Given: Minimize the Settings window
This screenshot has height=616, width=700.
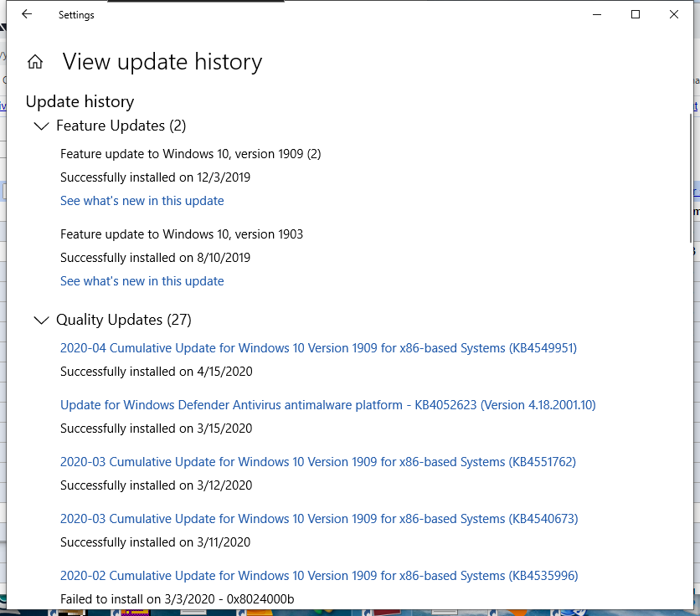Looking at the screenshot, I should (x=597, y=14).
